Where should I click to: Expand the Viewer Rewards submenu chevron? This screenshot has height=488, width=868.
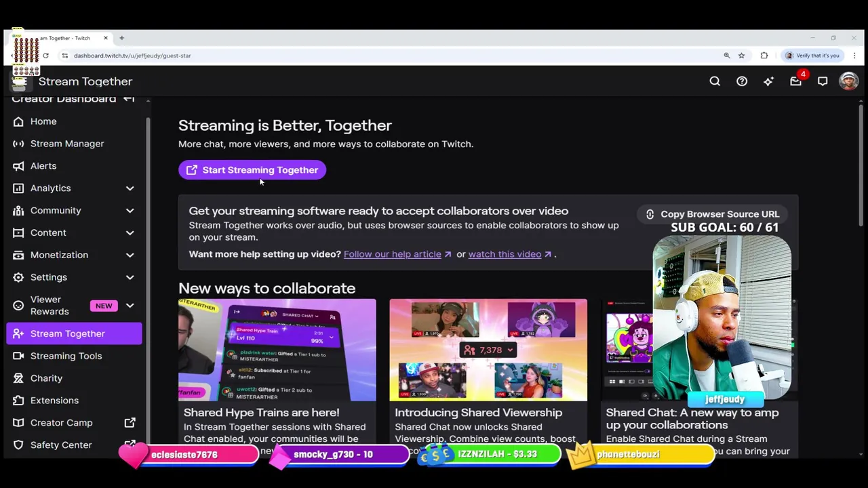tap(130, 306)
